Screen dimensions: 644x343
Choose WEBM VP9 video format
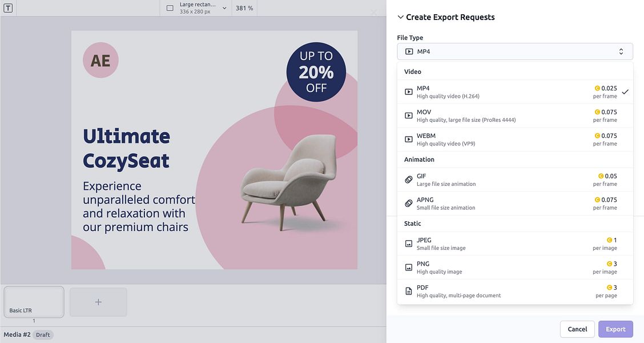[514, 139]
